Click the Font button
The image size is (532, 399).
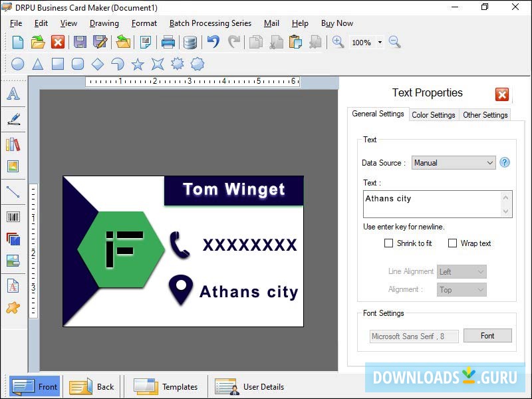[487, 336]
